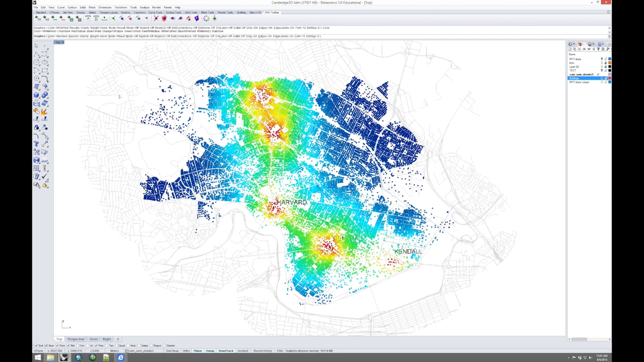The height and width of the screenshot is (362, 644).
Task: Open Internet Explorer from the taskbar
Action: [121, 357]
